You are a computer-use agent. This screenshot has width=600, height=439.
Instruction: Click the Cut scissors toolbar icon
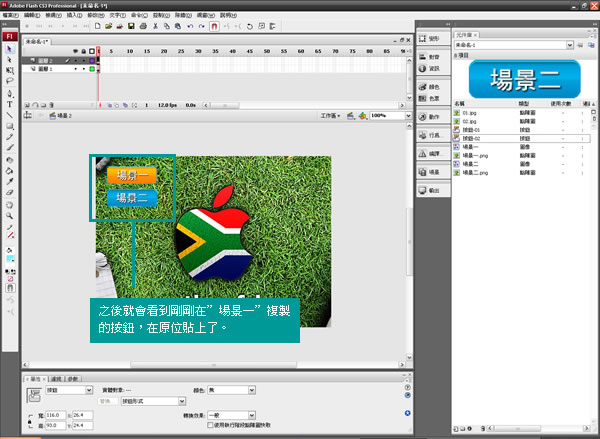(x=155, y=26)
